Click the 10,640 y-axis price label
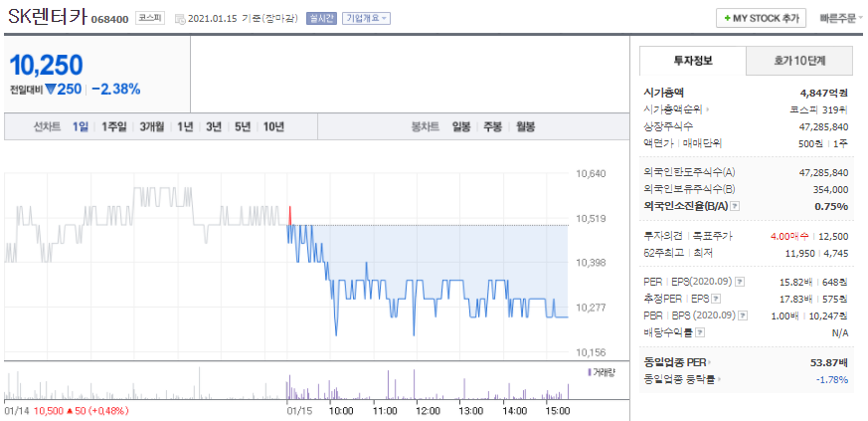The image size is (868, 421). click(x=591, y=173)
